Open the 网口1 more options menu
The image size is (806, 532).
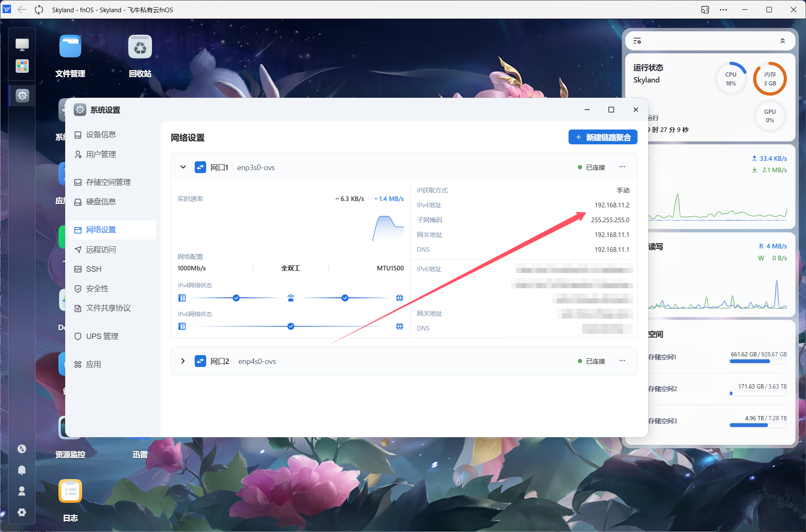622,167
